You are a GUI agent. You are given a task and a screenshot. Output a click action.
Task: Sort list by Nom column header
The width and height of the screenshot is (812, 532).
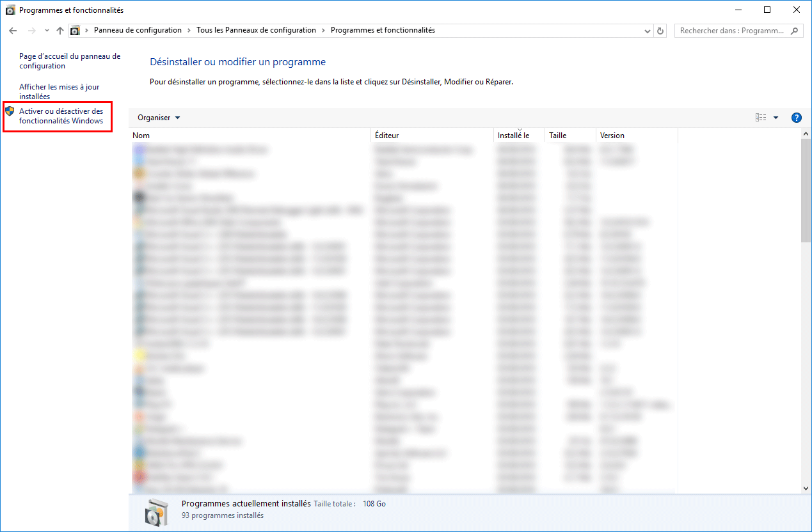(250, 136)
